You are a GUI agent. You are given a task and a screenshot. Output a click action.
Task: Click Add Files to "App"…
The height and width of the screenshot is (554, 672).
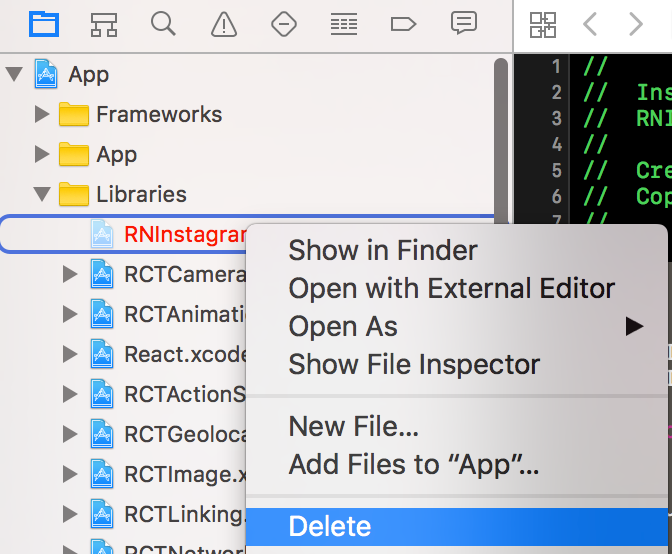coord(413,464)
